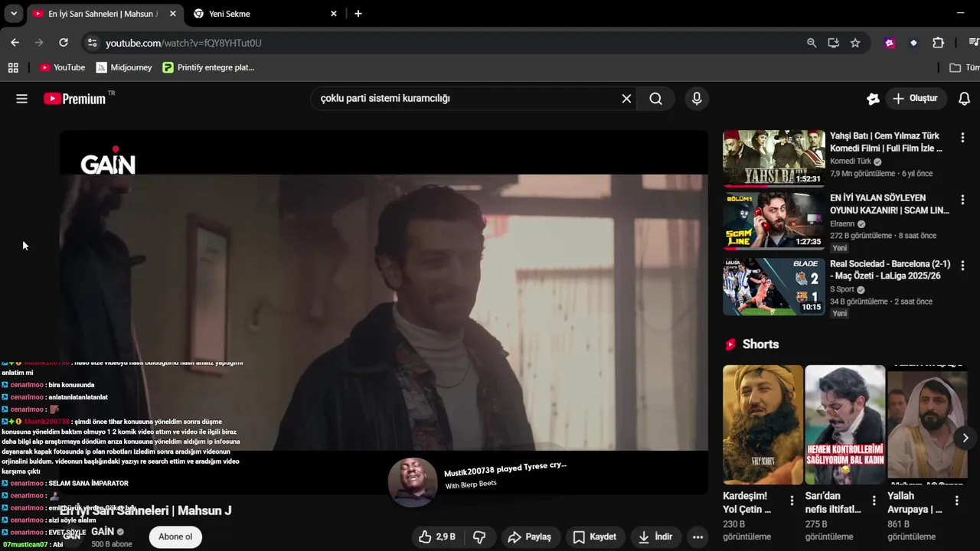Open the Real Sociedad match highlights thumbnail
The image size is (980, 551).
pos(774,287)
